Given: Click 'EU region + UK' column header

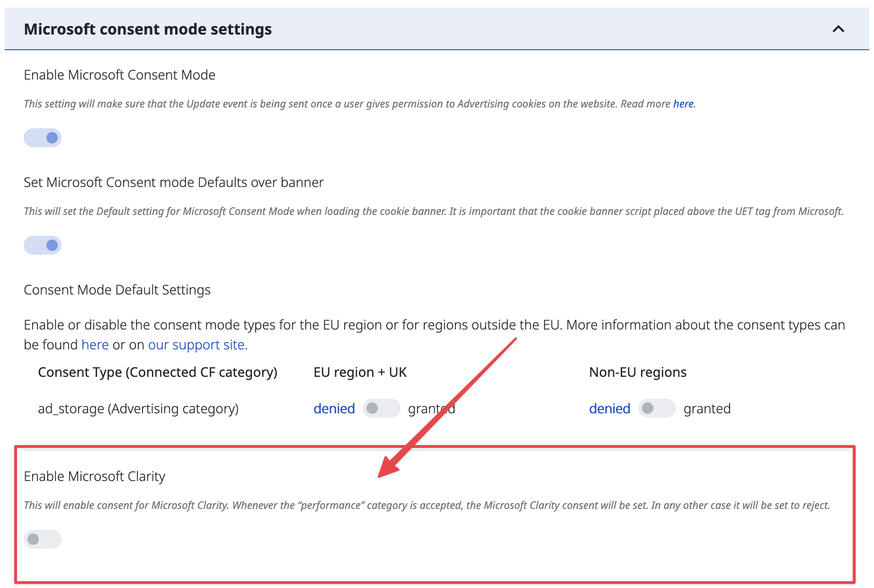Looking at the screenshot, I should [x=360, y=373].
